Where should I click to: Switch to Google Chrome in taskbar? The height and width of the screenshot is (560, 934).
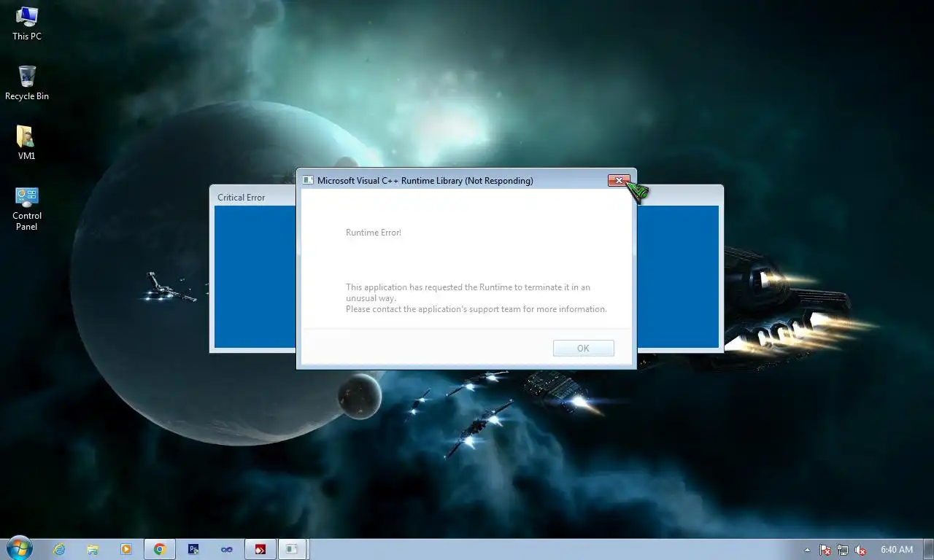pyautogui.click(x=160, y=549)
